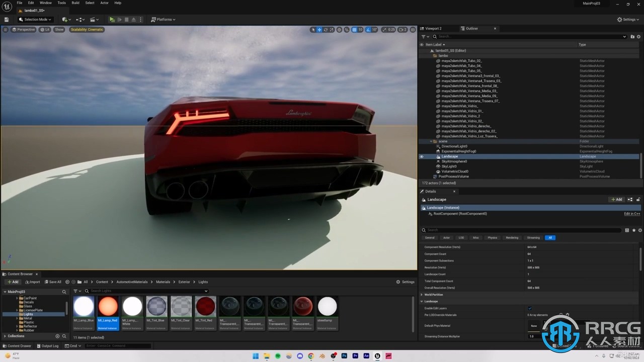644x362 pixels.
Task: Open Outliner settings gear icon
Action: coord(639,37)
